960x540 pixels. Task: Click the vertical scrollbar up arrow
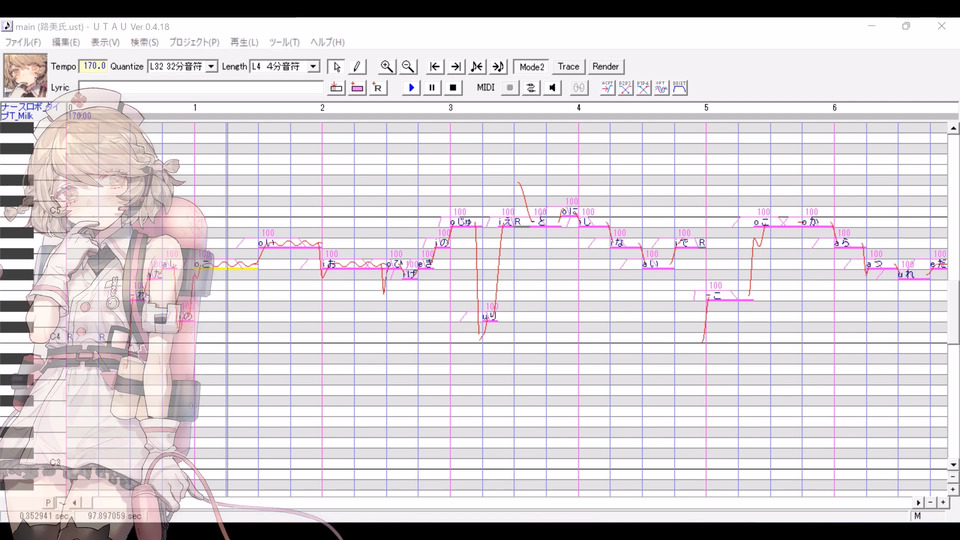click(x=953, y=128)
